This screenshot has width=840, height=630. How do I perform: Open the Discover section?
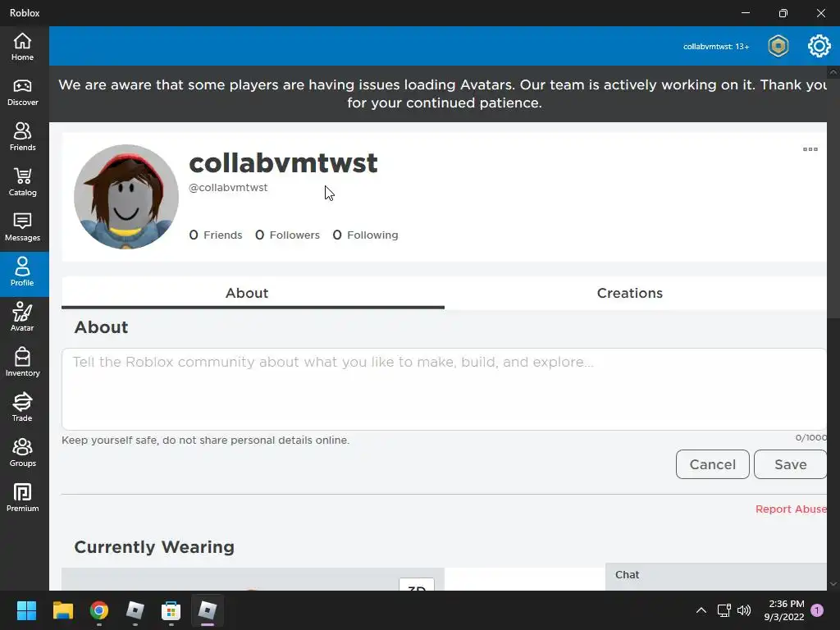click(22, 92)
